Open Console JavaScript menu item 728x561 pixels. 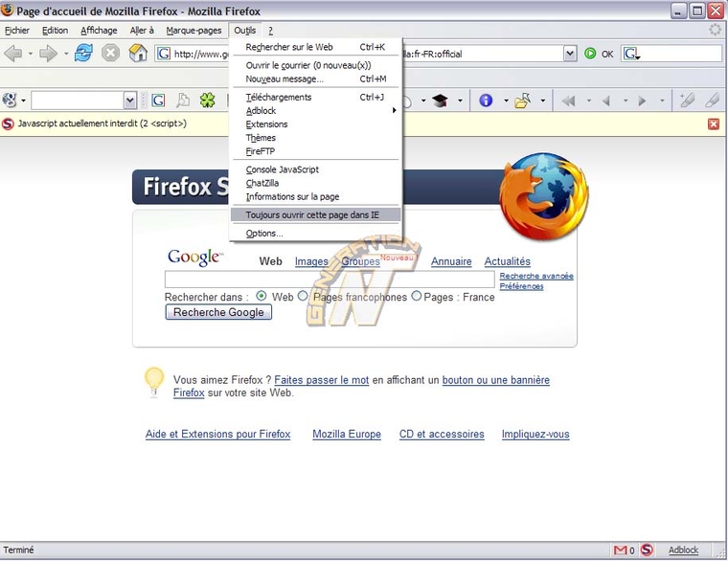[x=316, y=169]
